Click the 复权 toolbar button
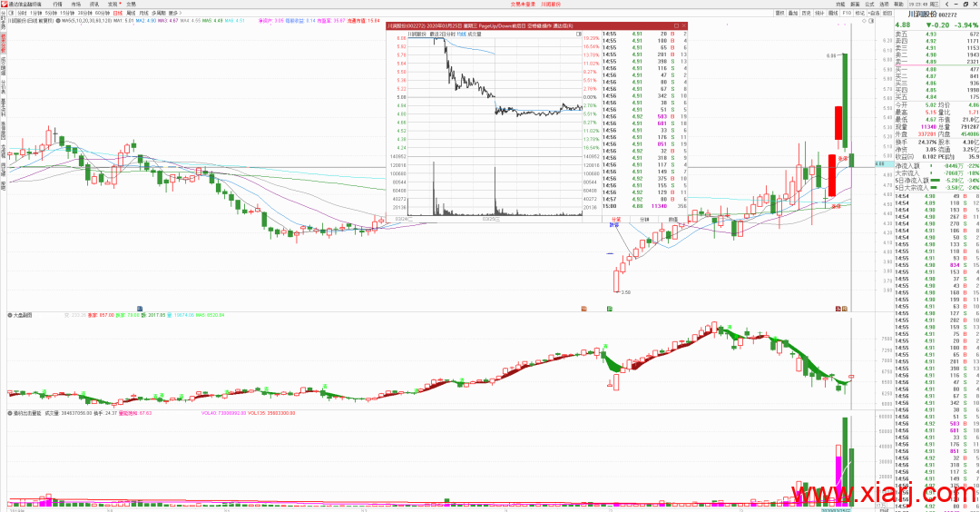 tap(780, 13)
